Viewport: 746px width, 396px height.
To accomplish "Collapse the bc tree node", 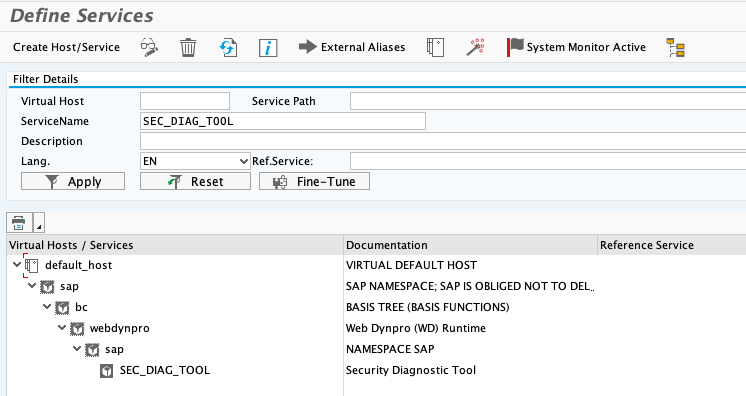I will tap(47, 307).
